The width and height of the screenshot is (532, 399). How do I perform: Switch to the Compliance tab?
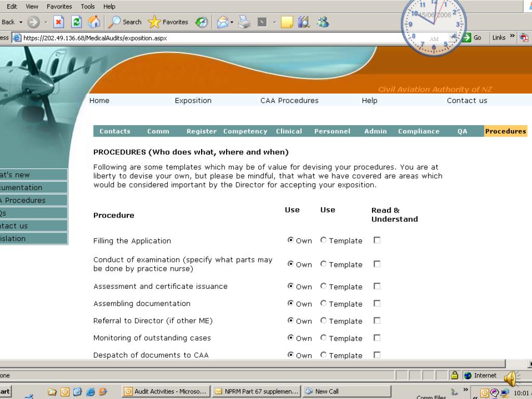[419, 131]
